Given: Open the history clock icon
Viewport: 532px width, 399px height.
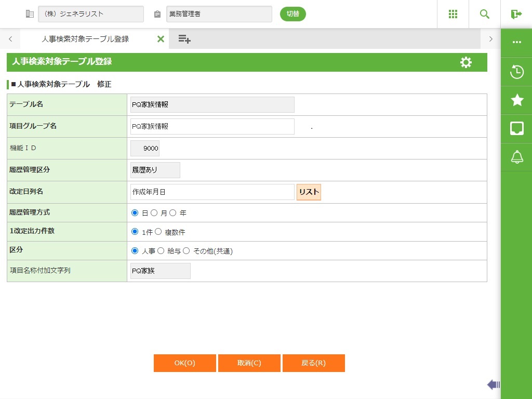Looking at the screenshot, I should [517, 72].
